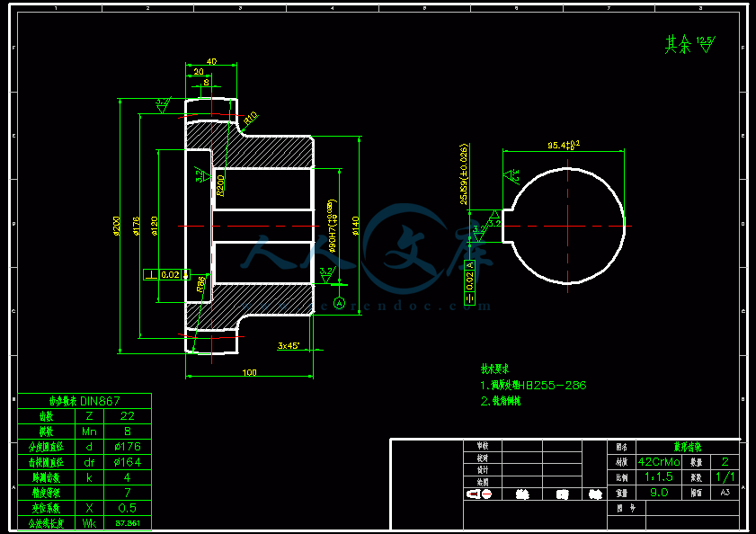Image resolution: width=756 pixels, height=534 pixels.
Task: Click the df symbol cell
Action: pyautogui.click(x=89, y=462)
